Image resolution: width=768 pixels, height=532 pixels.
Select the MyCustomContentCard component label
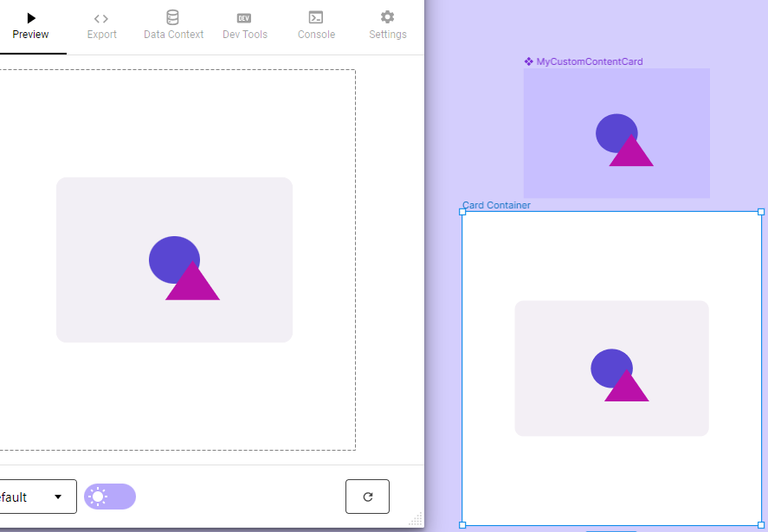pyautogui.click(x=589, y=61)
